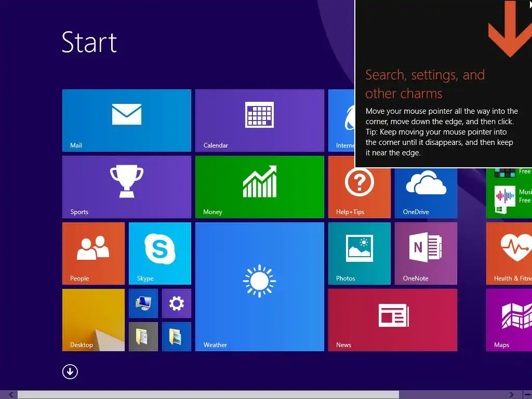Open the Pictures folder small tile
This screenshot has width=532, height=399.
(x=177, y=337)
